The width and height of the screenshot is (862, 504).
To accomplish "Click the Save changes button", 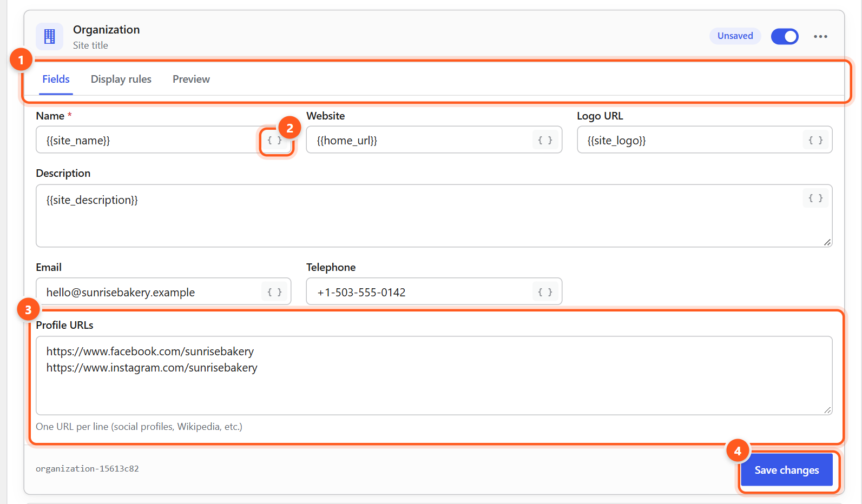I will coord(786,470).
